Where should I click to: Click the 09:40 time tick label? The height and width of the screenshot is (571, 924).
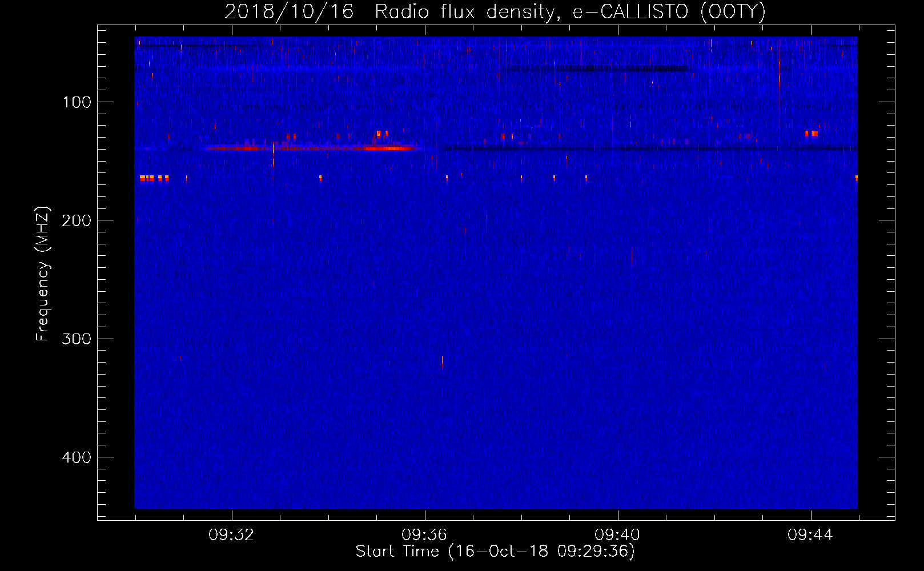617,535
